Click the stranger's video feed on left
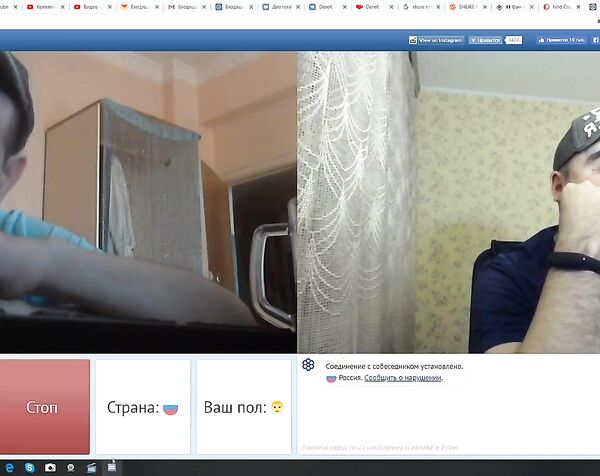The width and height of the screenshot is (600, 476). point(148,200)
